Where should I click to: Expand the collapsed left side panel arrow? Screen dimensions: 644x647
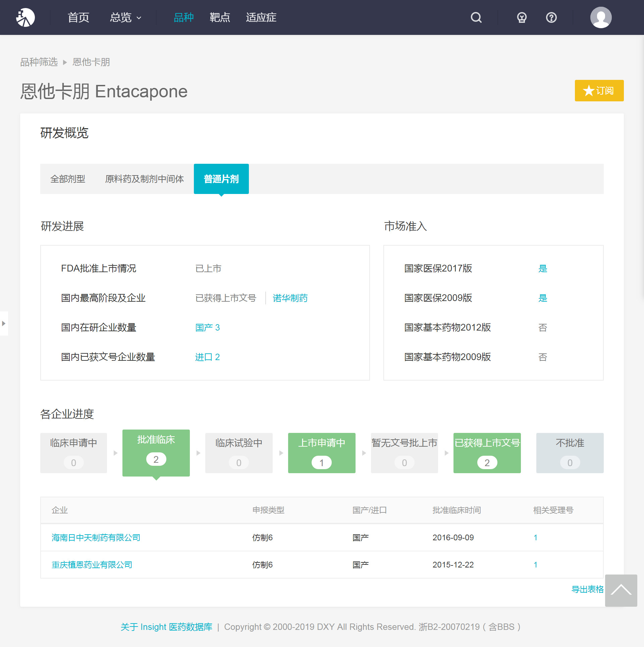tap(4, 323)
